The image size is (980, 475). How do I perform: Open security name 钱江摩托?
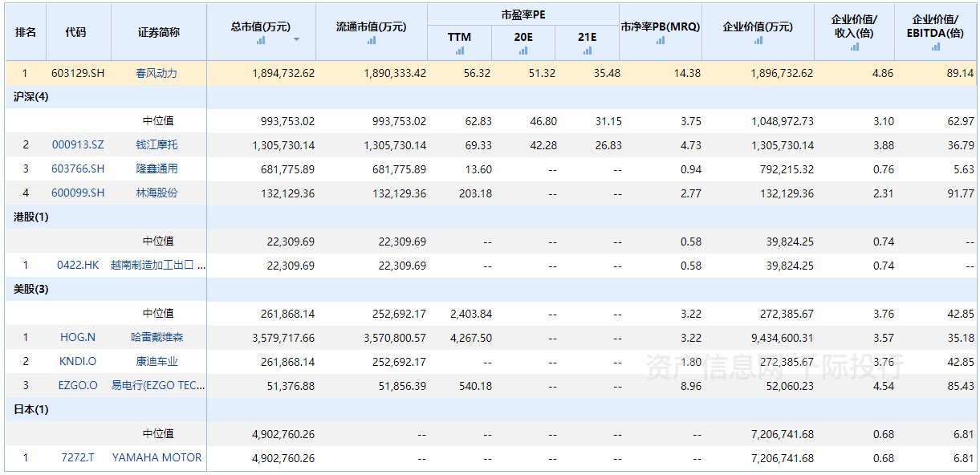[x=157, y=145]
